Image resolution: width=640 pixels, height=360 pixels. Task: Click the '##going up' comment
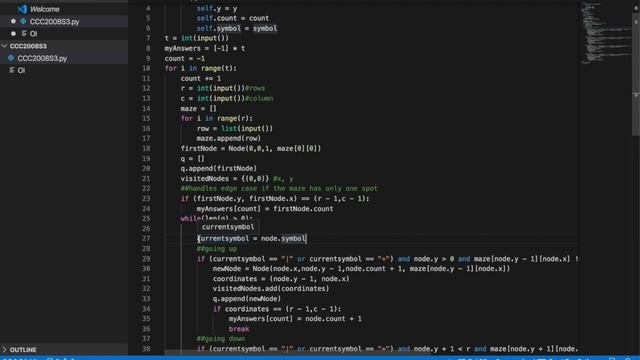217,249
